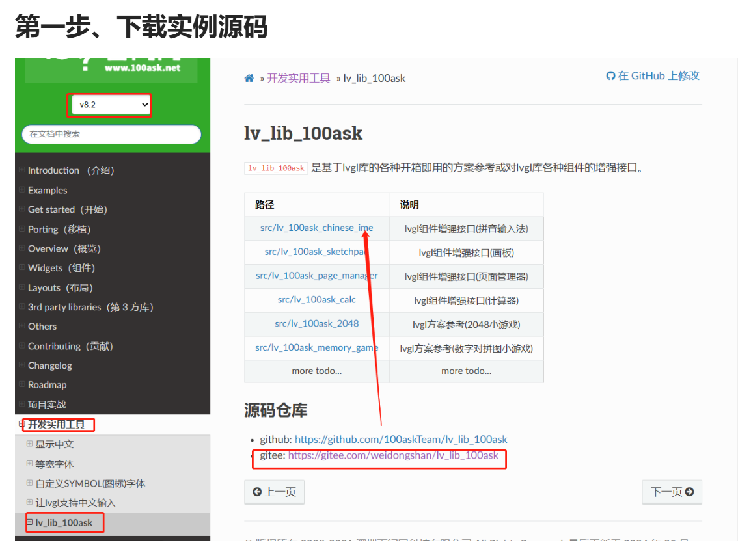Viewport: 751px width, 560px height.
Task: Open src/lv_100ask_chinese_ime link
Action: coord(316,228)
